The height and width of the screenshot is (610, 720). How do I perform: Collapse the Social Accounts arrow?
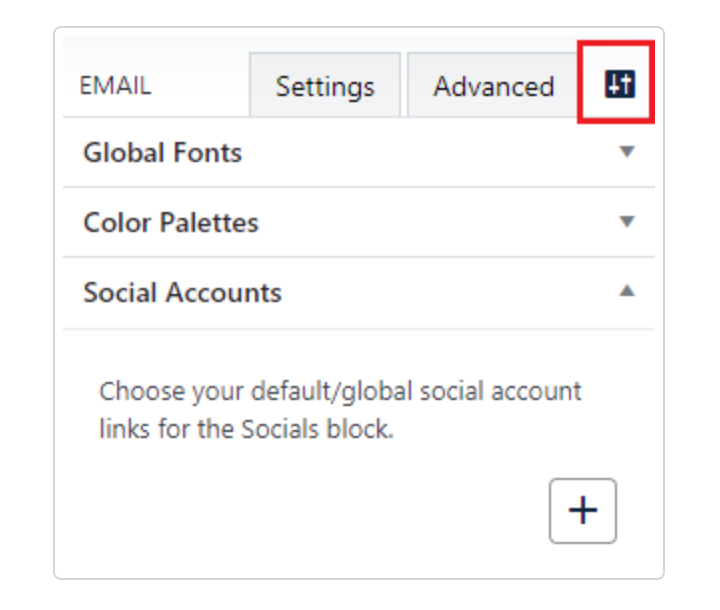(627, 292)
